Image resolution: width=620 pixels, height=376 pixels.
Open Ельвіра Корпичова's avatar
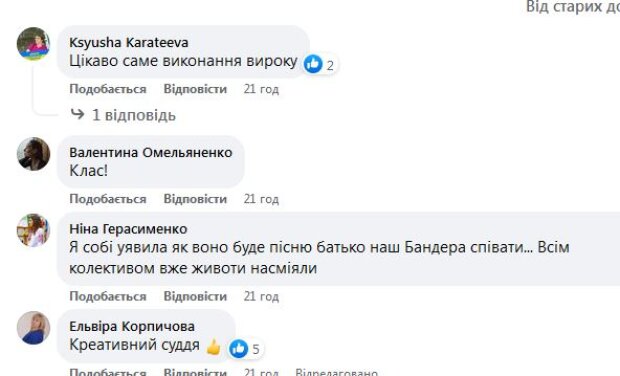(34, 328)
